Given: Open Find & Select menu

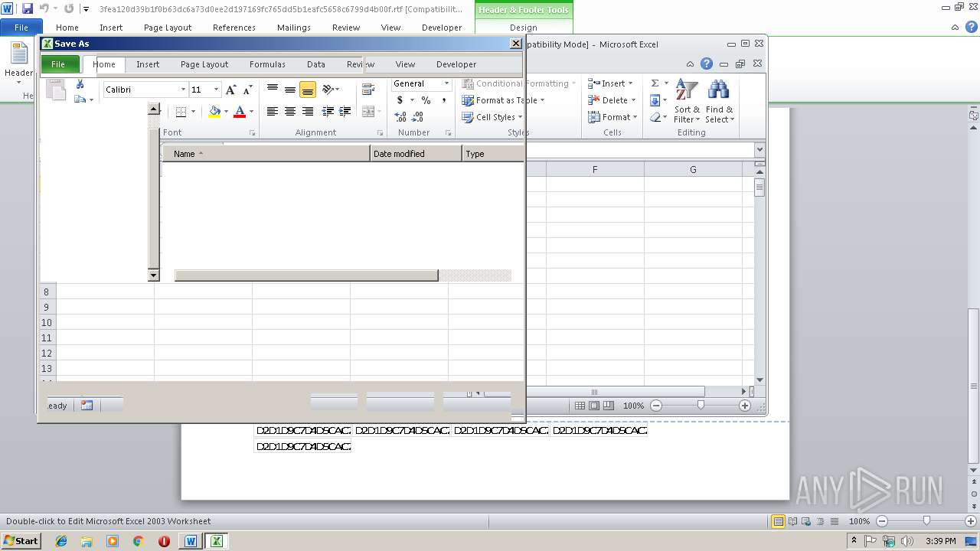Looking at the screenshot, I should coord(719,101).
